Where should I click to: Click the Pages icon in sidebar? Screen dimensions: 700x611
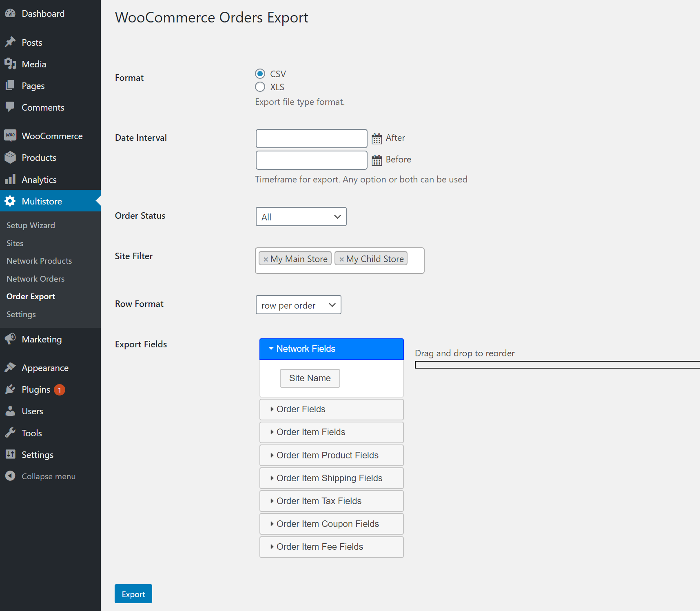click(10, 85)
